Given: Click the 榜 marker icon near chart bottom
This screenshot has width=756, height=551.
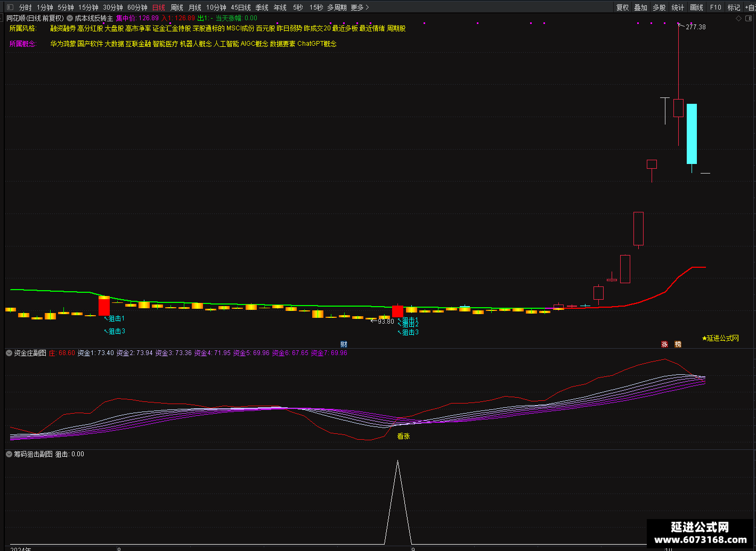Looking at the screenshot, I should click(x=678, y=344).
